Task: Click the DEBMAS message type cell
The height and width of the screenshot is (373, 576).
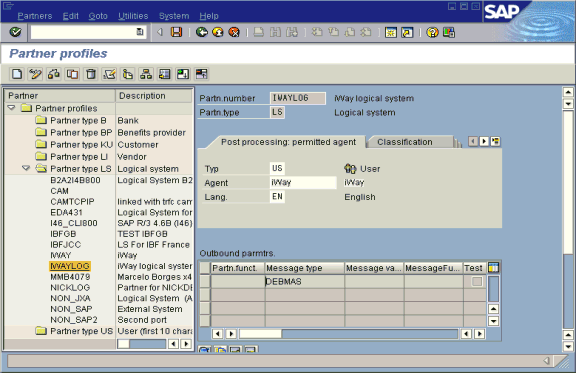Action: (305, 281)
